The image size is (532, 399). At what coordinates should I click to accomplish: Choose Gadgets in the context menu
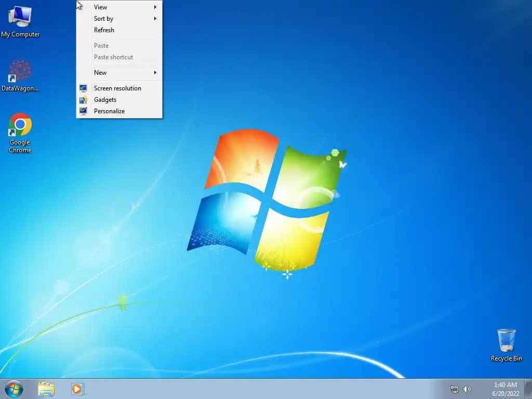tap(119, 100)
